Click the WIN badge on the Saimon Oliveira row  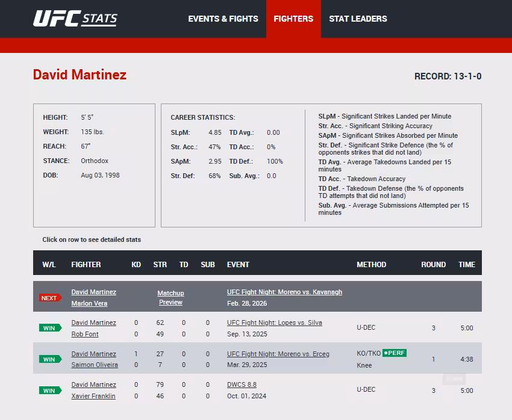coord(50,359)
